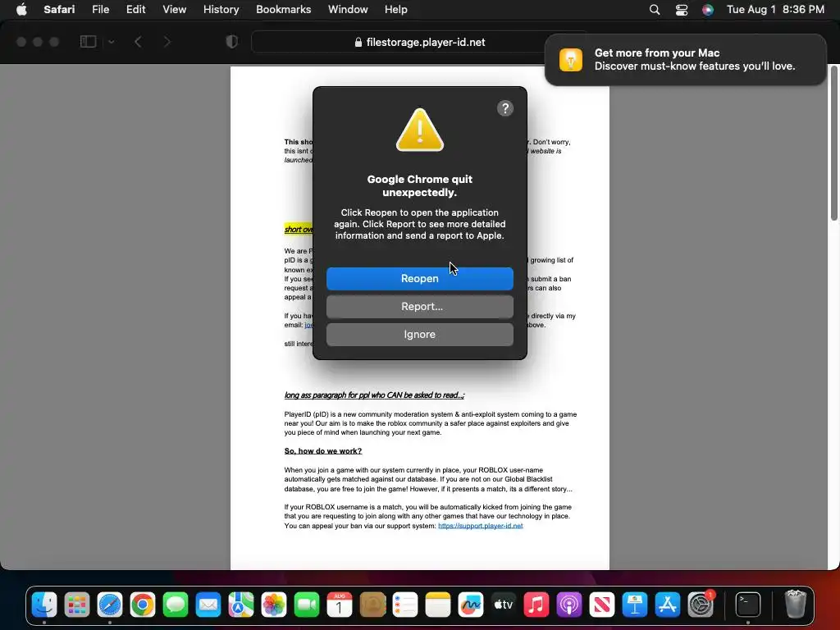The height and width of the screenshot is (630, 840).
Task: Expand the sidebar tab group dropdown arrow
Action: pos(111,42)
